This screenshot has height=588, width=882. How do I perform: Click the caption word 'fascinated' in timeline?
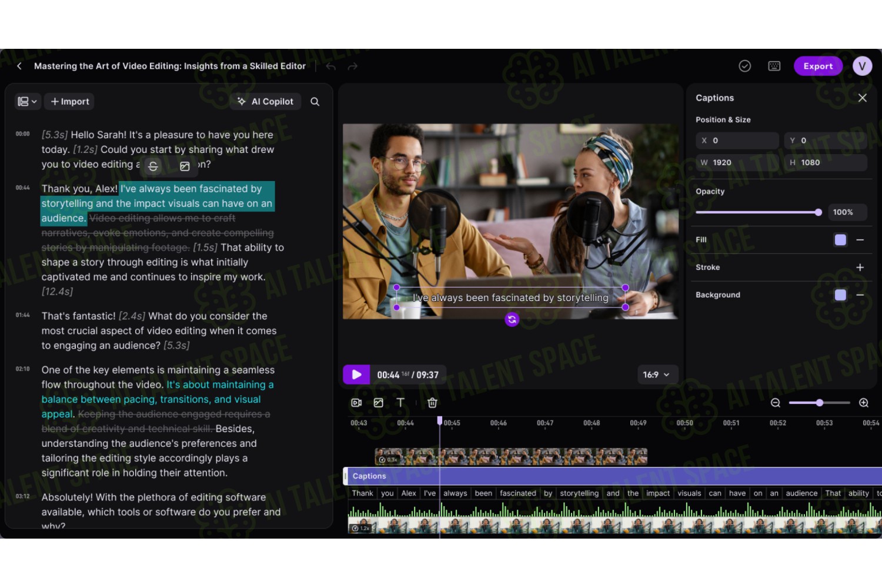click(x=518, y=493)
